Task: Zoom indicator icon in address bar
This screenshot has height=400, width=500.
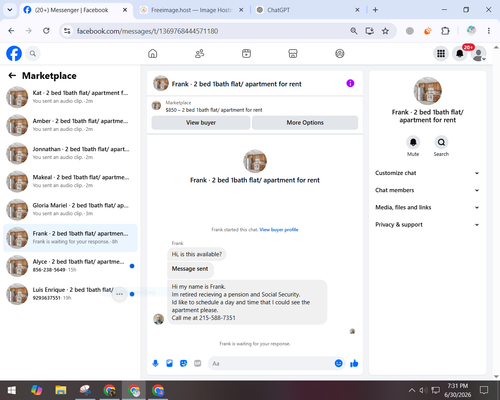Action: pyautogui.click(x=354, y=31)
